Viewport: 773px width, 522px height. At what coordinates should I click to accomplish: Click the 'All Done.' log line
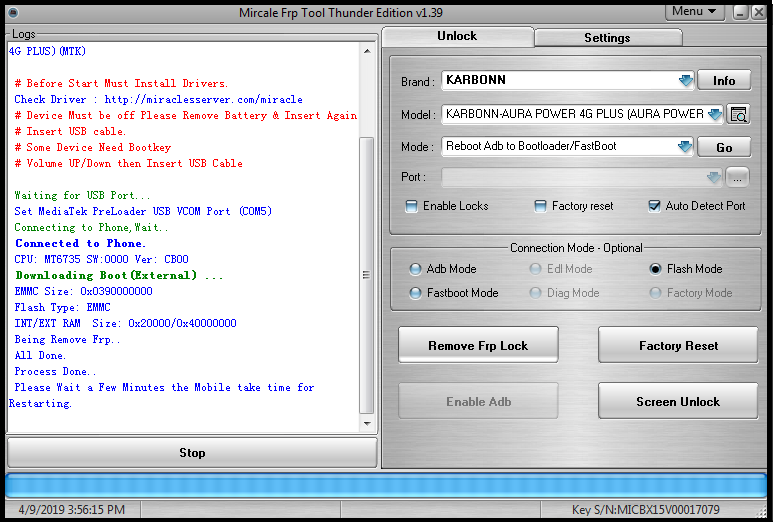(x=40, y=355)
